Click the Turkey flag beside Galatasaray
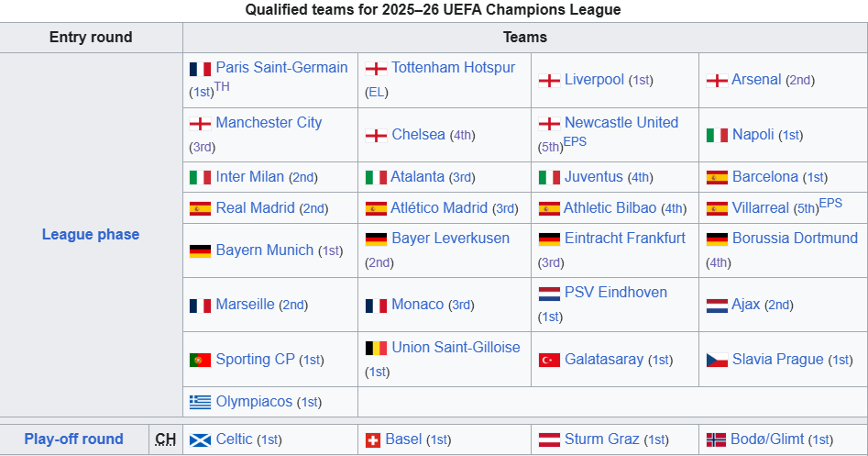The height and width of the screenshot is (456, 868). tap(549, 361)
